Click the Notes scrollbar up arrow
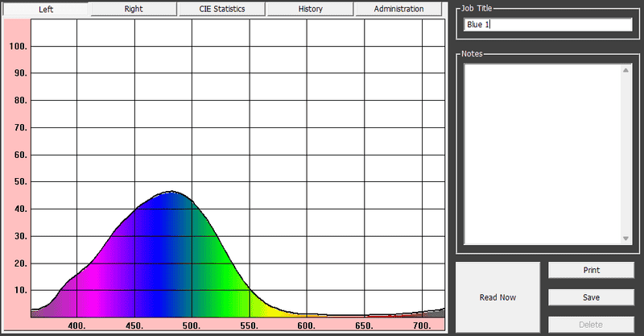 point(625,70)
